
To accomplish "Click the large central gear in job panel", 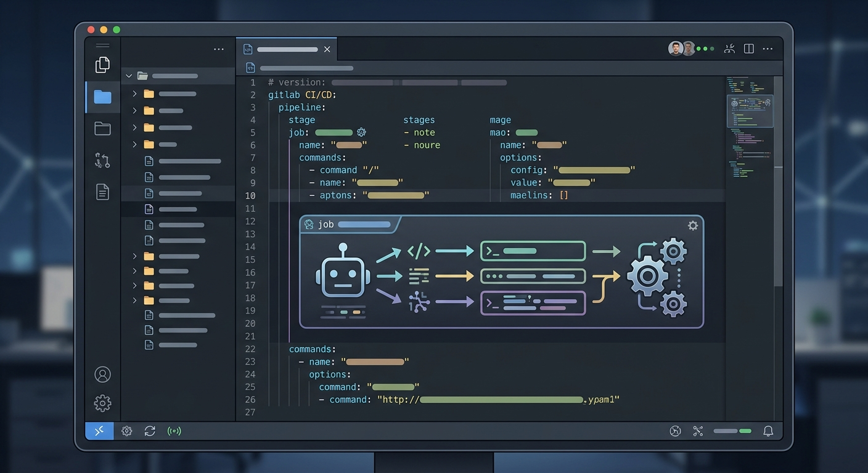I will [x=647, y=277].
